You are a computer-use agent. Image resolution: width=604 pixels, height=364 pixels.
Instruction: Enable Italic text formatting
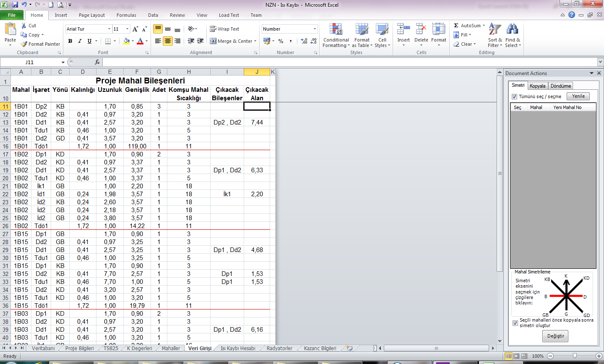pyautogui.click(x=80, y=41)
